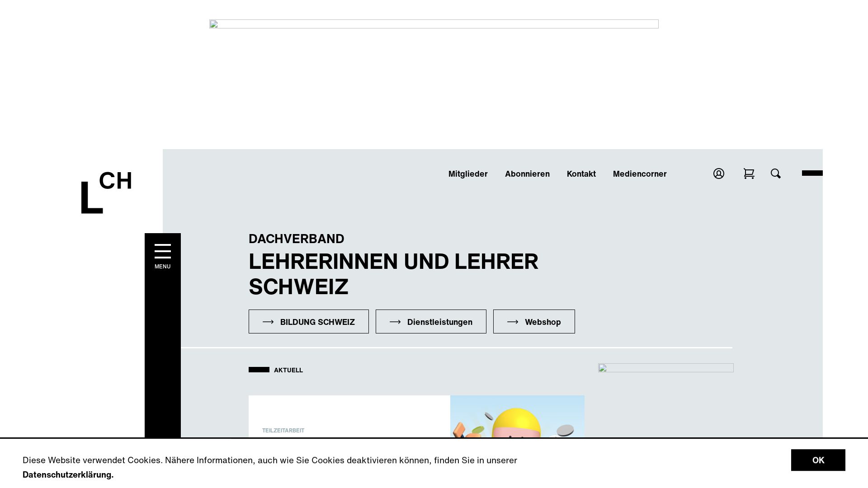The height and width of the screenshot is (488, 868).
Task: Open Mediencorner in top navigation
Action: (x=640, y=174)
